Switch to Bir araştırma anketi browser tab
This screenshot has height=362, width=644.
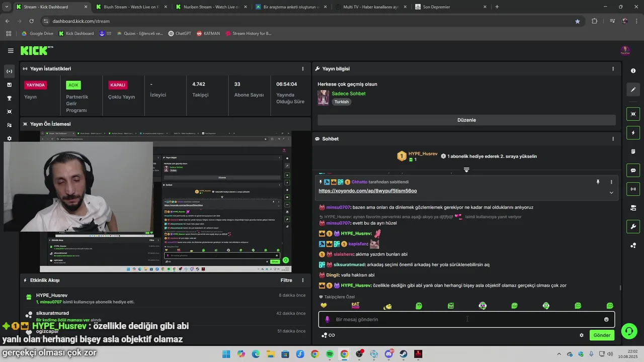[291, 7]
